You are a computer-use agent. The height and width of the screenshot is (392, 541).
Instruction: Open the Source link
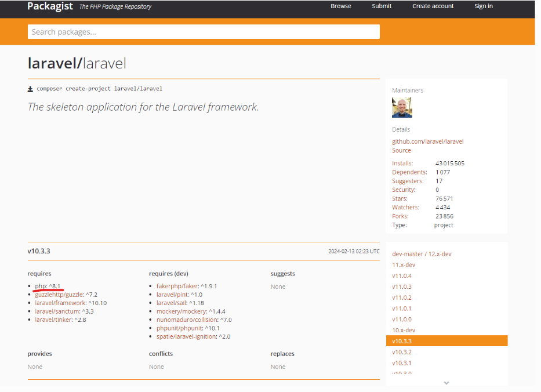(x=401, y=150)
